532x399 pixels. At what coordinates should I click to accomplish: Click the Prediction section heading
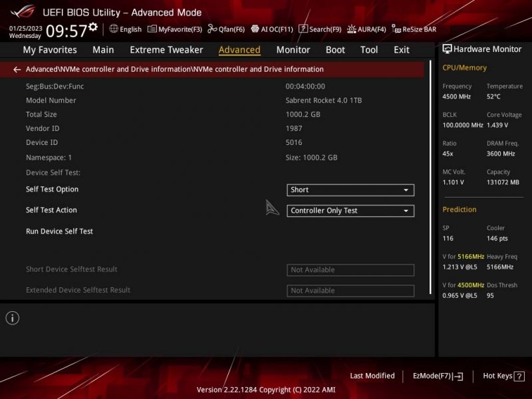point(460,209)
